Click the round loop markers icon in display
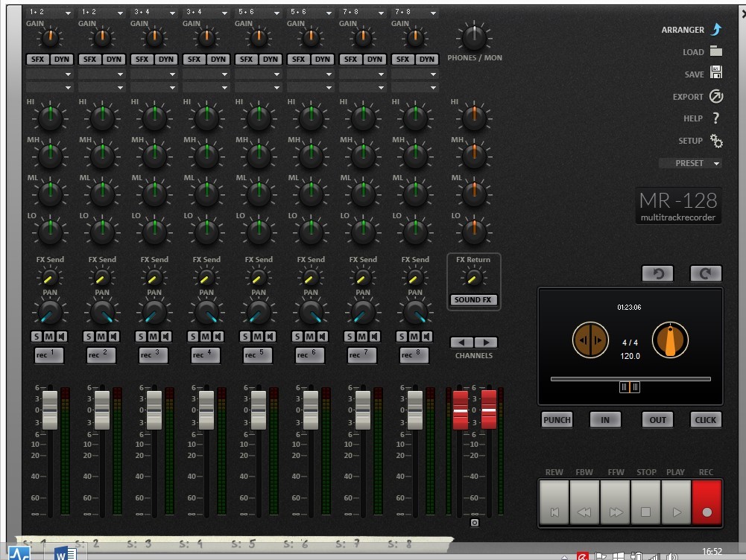Screen dimensions: 746x560 pyautogui.click(x=590, y=340)
